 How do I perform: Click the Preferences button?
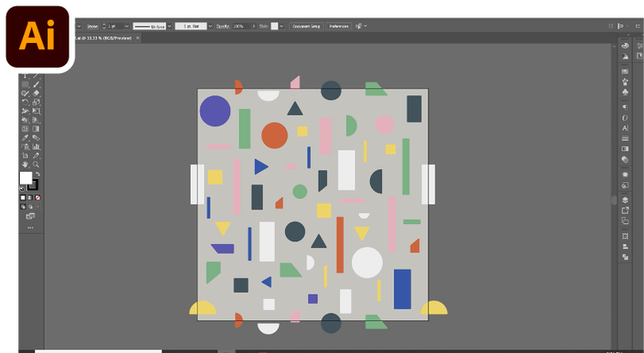click(339, 26)
